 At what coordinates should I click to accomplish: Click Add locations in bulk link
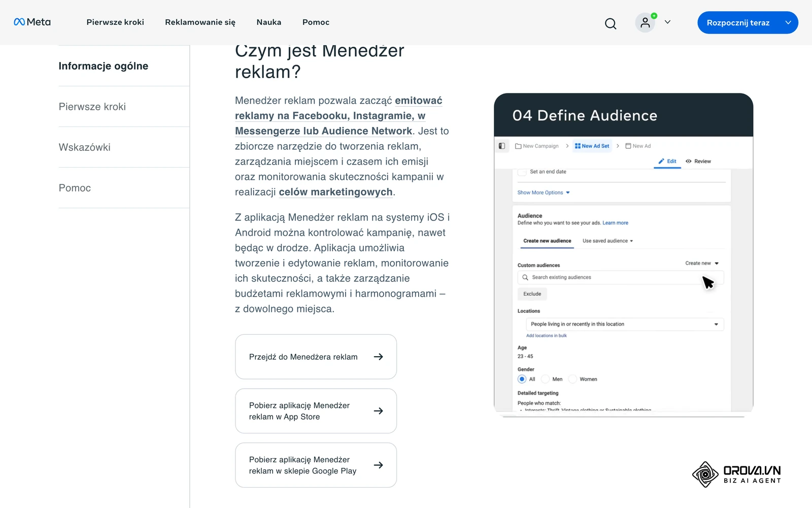click(546, 336)
